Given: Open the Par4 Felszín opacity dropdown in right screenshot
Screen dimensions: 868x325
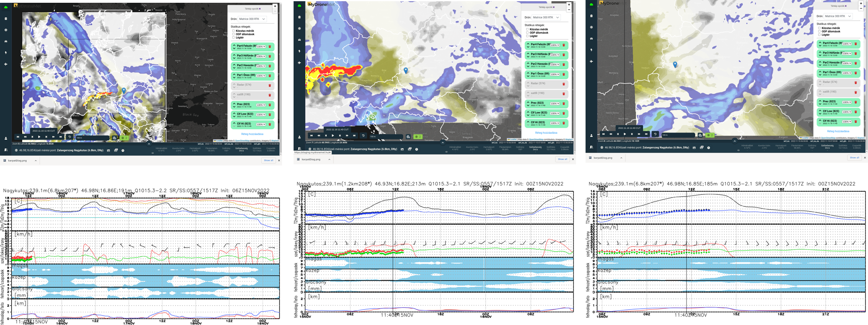Looking at the screenshot, I should 847,44.
